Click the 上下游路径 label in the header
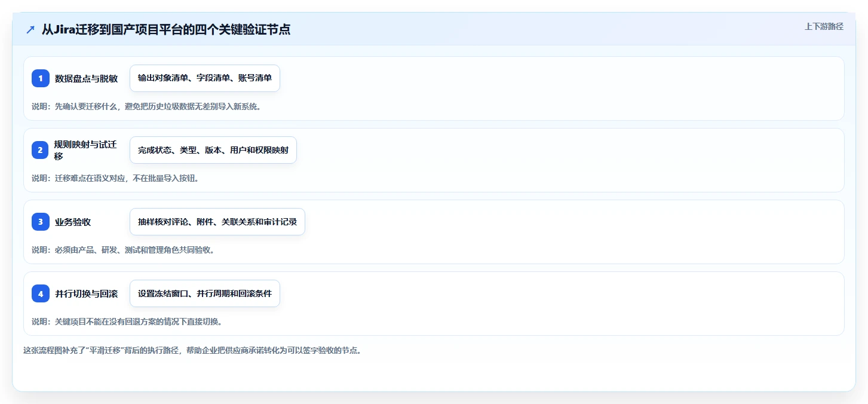Viewport: 868px width, 404px height. point(824,26)
